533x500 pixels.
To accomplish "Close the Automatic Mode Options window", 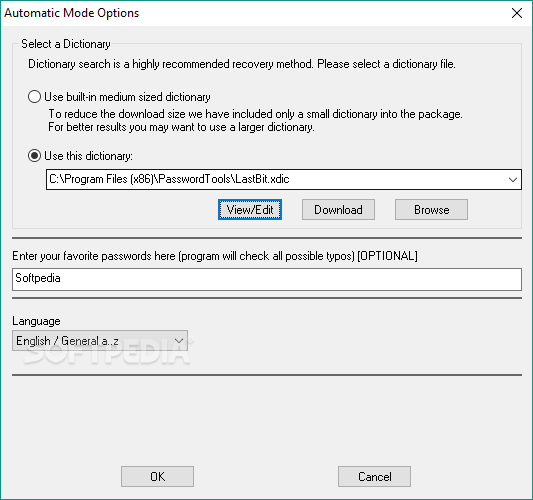I will point(517,13).
